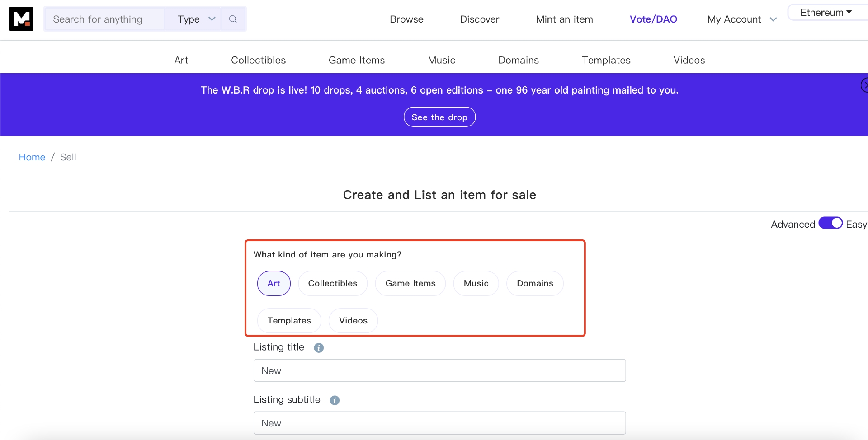This screenshot has height=440, width=868.
Task: Open Music category in navigation bar
Action: tap(441, 60)
